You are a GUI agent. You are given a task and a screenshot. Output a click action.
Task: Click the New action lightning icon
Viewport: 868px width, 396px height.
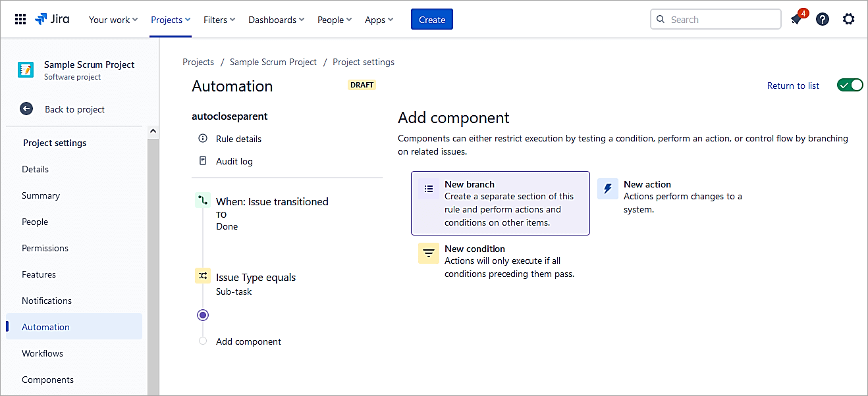click(608, 189)
